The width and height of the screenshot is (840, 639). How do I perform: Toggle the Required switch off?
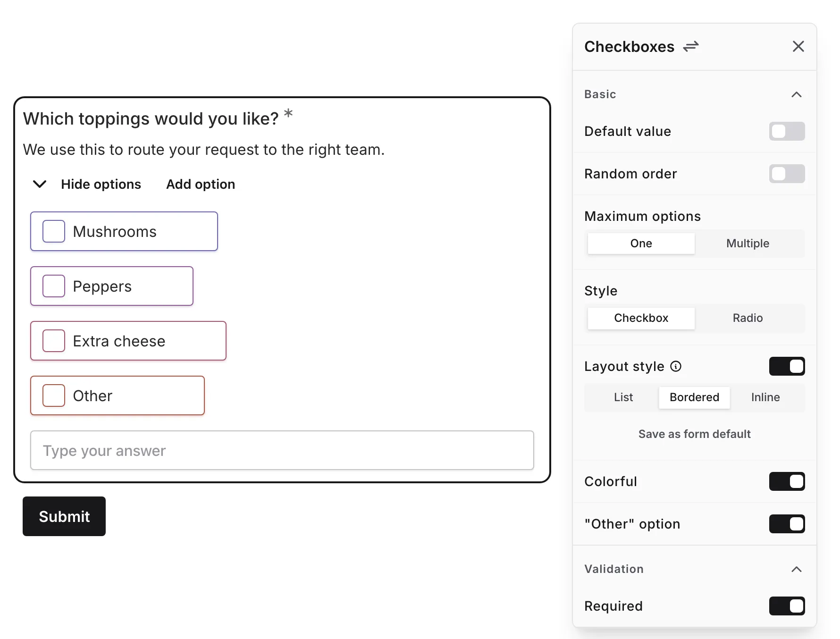[x=787, y=606]
